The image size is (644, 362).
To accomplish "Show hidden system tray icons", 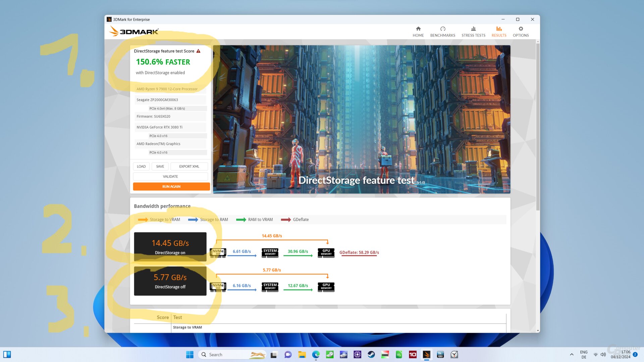I will pos(572,355).
